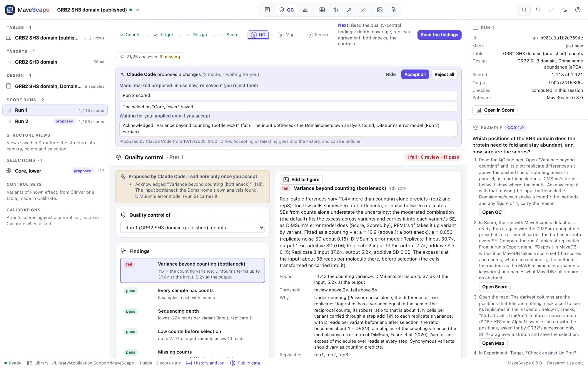
Task: Open the 'Quality control of' run dropdown
Action: tap(192, 228)
